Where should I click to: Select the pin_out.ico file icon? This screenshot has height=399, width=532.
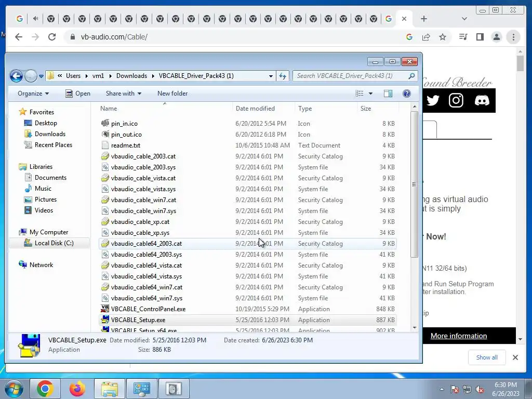pyautogui.click(x=105, y=134)
